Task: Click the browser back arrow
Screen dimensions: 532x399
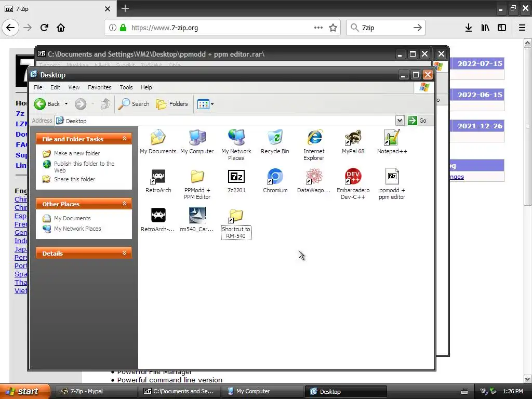Action: coord(10,28)
